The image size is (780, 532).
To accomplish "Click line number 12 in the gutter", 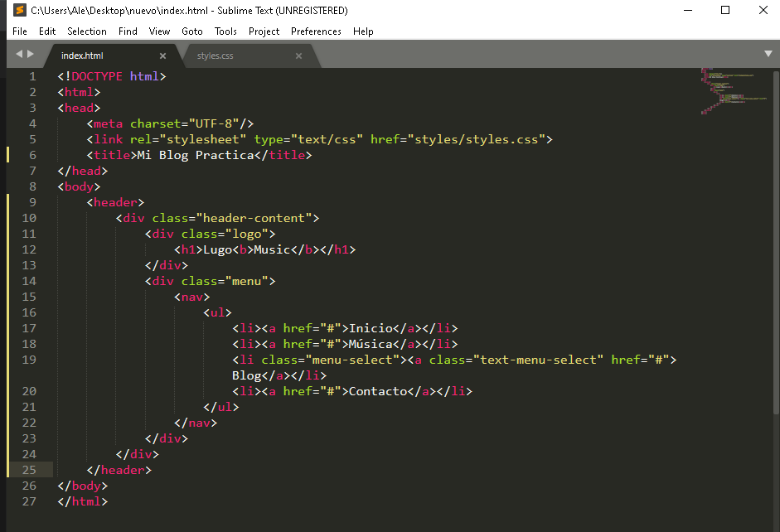I will click(29, 249).
